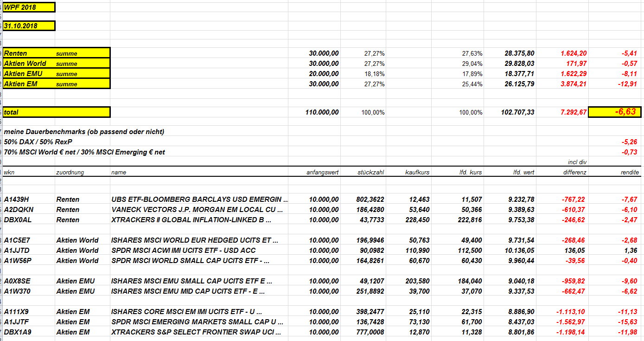Screen dimensions: 644x341
Task: Click the total value 102.707,33
Action: pyautogui.click(x=517, y=112)
